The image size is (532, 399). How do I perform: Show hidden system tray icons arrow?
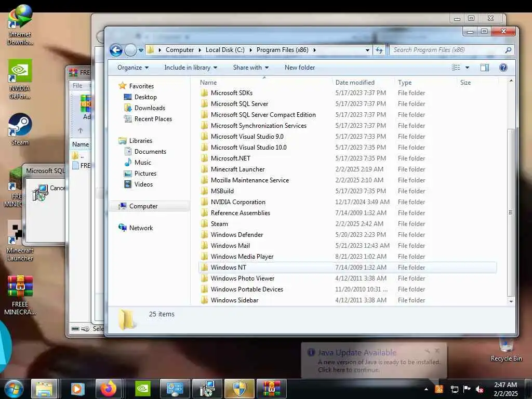(x=426, y=390)
